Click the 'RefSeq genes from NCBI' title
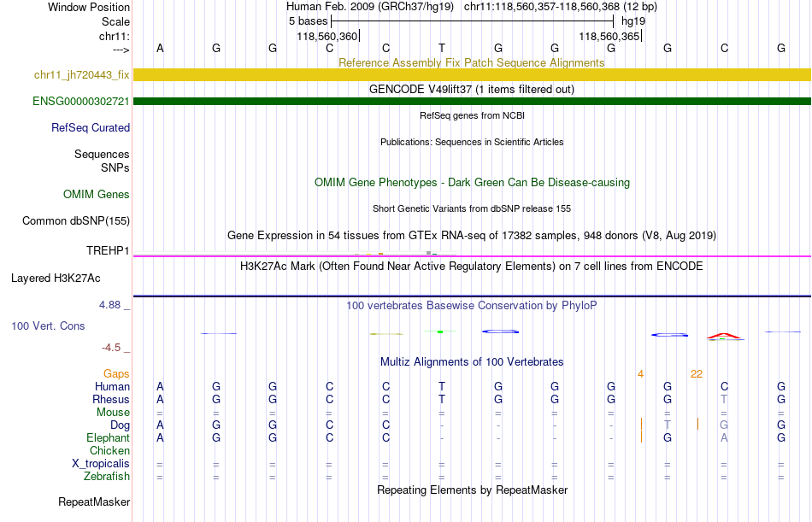Image resolution: width=812 pixels, height=522 pixels. (x=472, y=115)
